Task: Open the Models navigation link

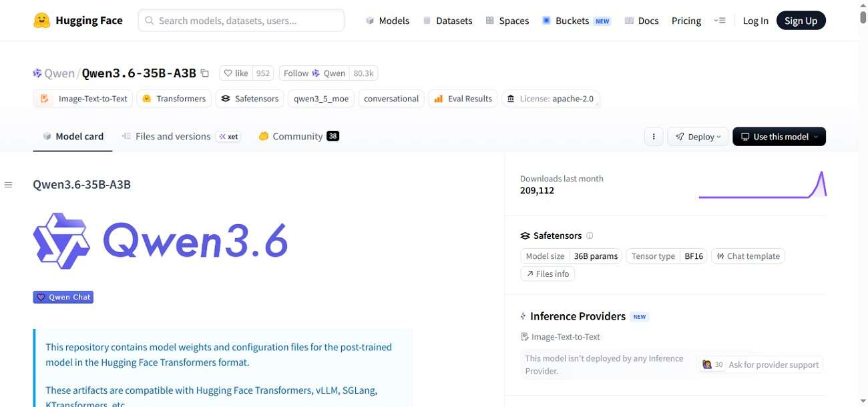Action: [387, 21]
